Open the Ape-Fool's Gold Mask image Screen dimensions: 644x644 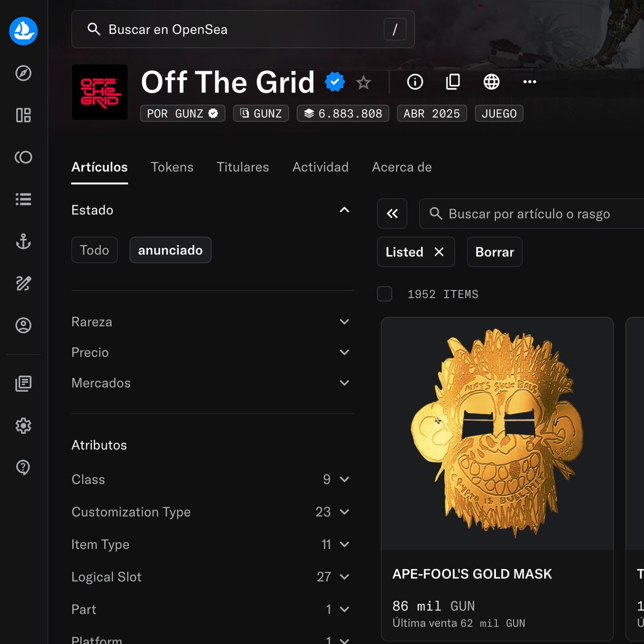coord(497,434)
